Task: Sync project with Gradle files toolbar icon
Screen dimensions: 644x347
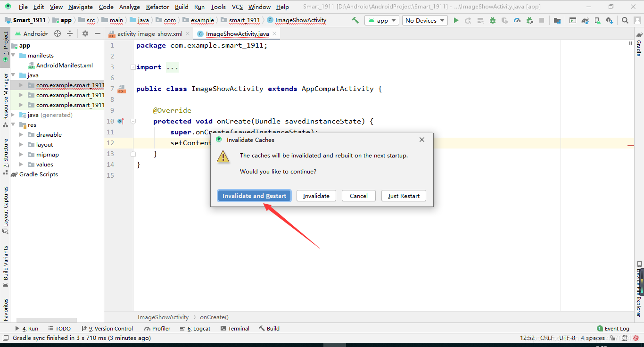Action: pos(585,20)
